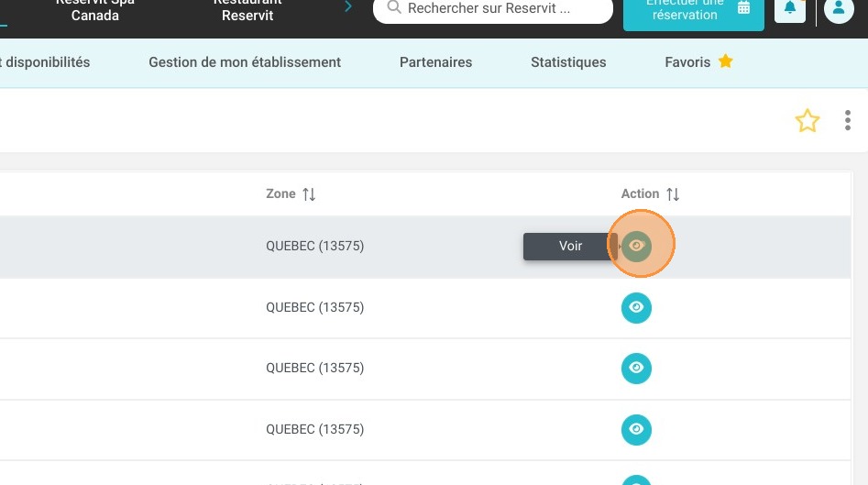The image size is (868, 485).
Task: Expand more establishments with the chevron arrow
Action: pos(348,6)
